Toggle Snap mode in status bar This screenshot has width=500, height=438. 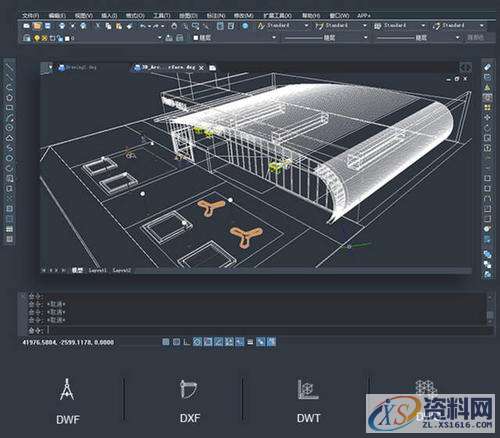click(166, 342)
